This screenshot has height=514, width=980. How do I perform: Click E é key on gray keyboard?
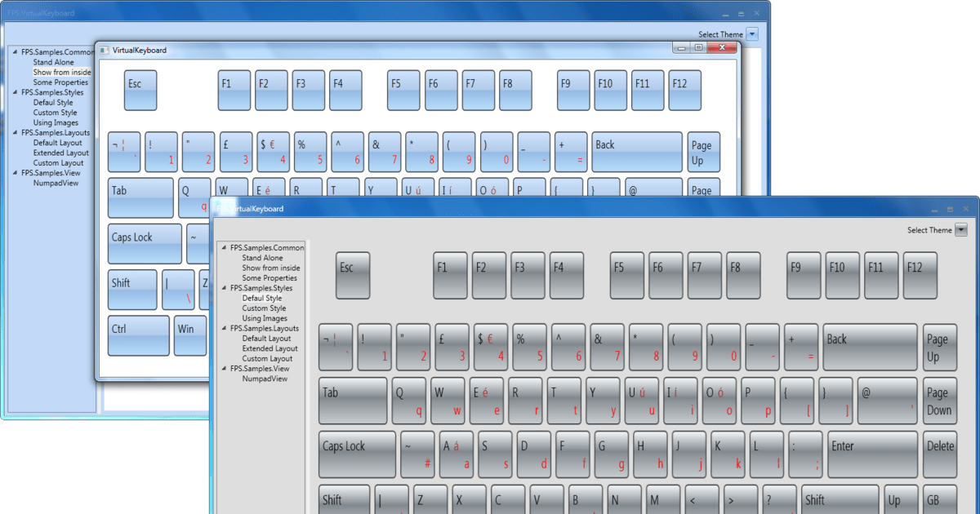486,401
